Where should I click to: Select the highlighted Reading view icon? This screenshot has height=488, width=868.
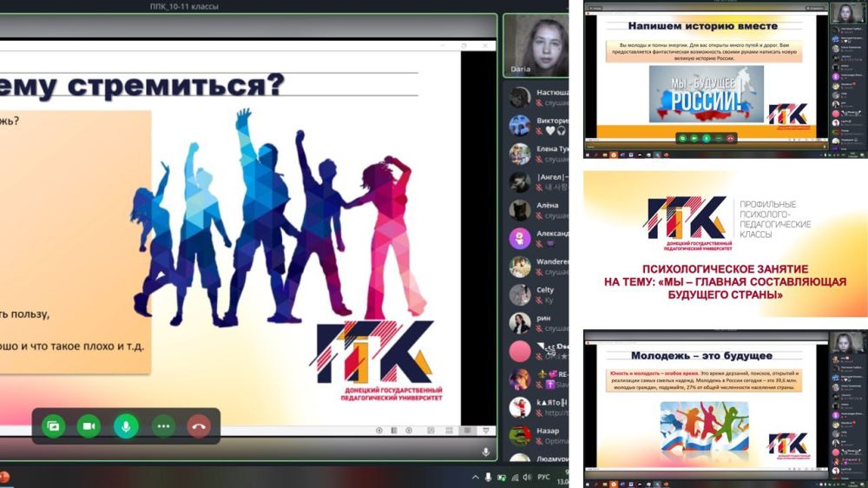click(467, 431)
